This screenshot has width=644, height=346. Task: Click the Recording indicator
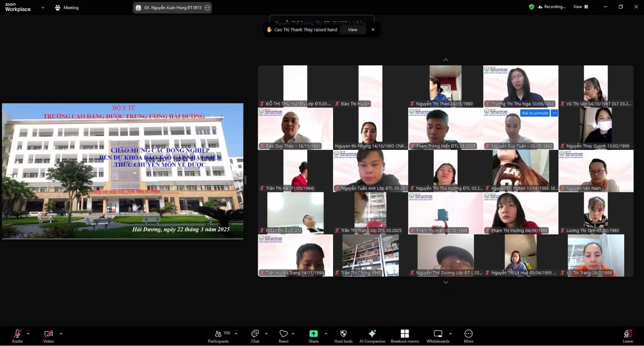click(x=551, y=7)
